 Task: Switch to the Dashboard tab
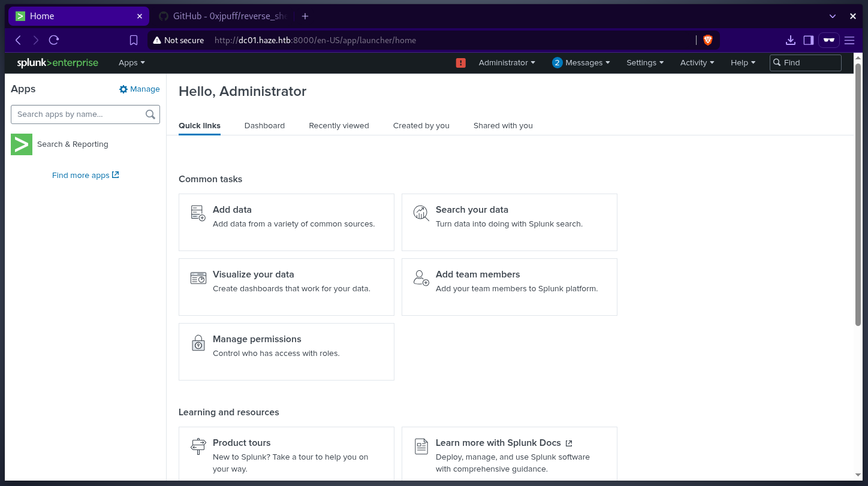(x=264, y=126)
